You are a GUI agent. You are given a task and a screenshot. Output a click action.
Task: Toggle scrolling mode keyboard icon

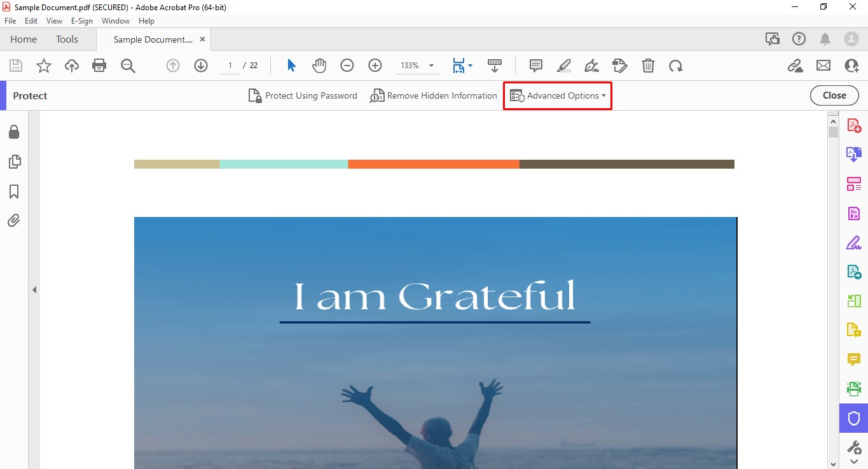pyautogui.click(x=495, y=66)
